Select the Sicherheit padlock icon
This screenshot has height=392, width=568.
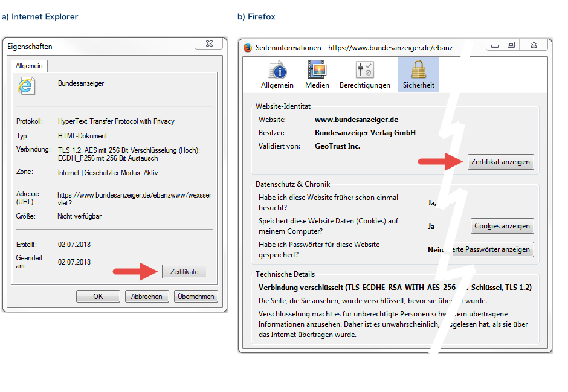pyautogui.click(x=418, y=69)
